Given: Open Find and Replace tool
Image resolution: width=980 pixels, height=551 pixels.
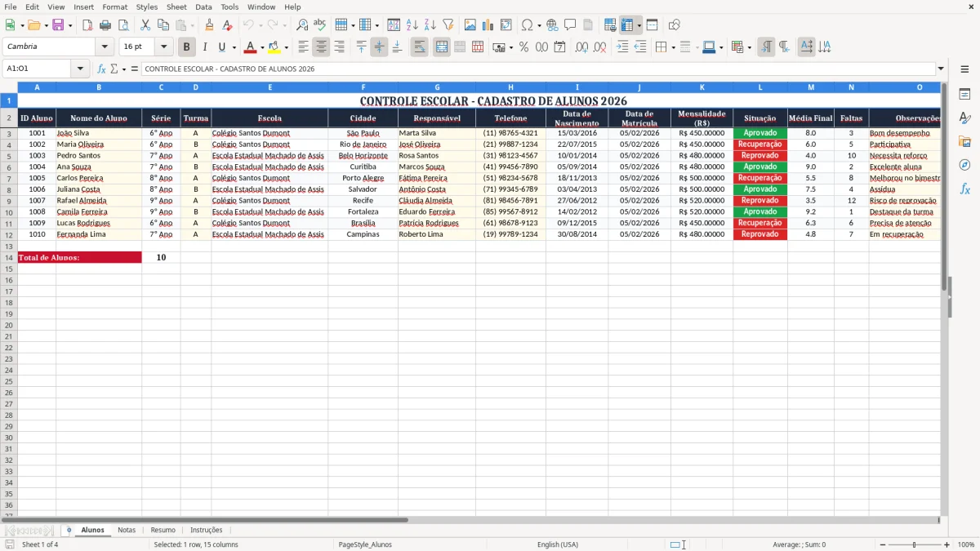Looking at the screenshot, I should click(302, 25).
